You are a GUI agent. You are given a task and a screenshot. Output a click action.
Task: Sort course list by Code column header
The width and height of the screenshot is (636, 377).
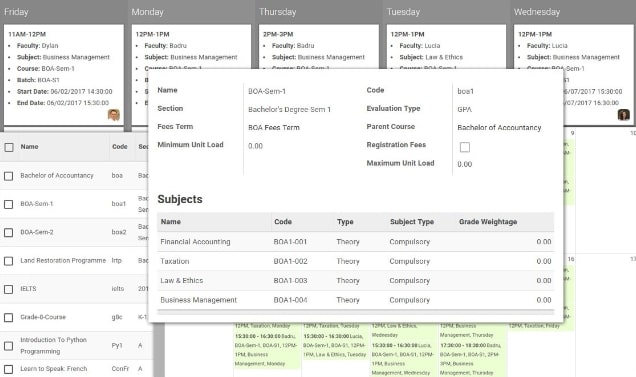click(120, 146)
